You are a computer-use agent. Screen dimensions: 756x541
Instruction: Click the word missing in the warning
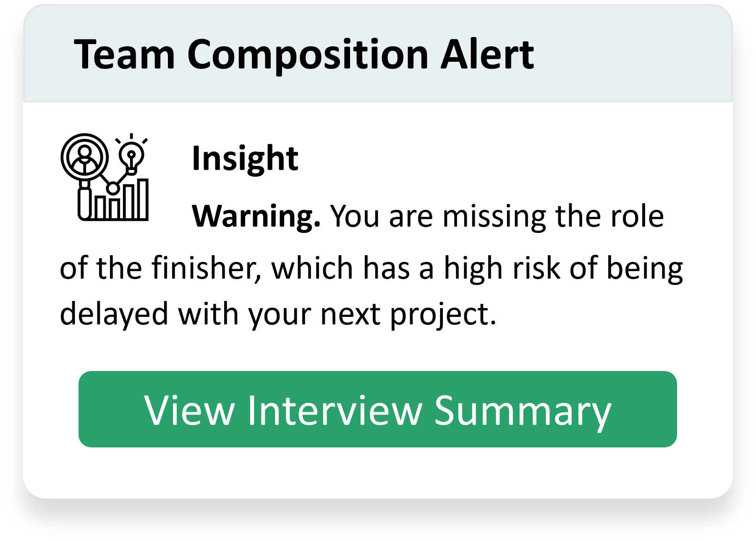coord(494,216)
